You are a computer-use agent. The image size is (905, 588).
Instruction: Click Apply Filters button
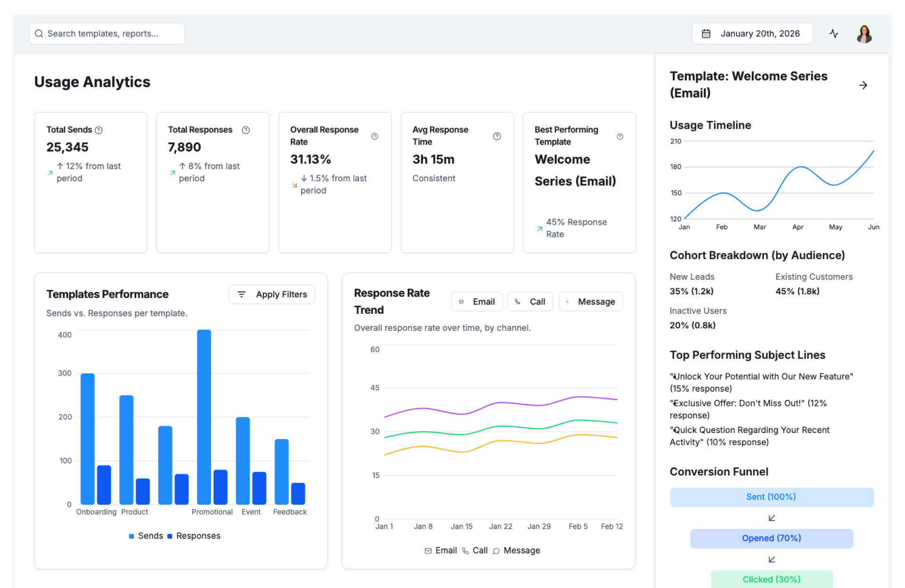click(272, 294)
